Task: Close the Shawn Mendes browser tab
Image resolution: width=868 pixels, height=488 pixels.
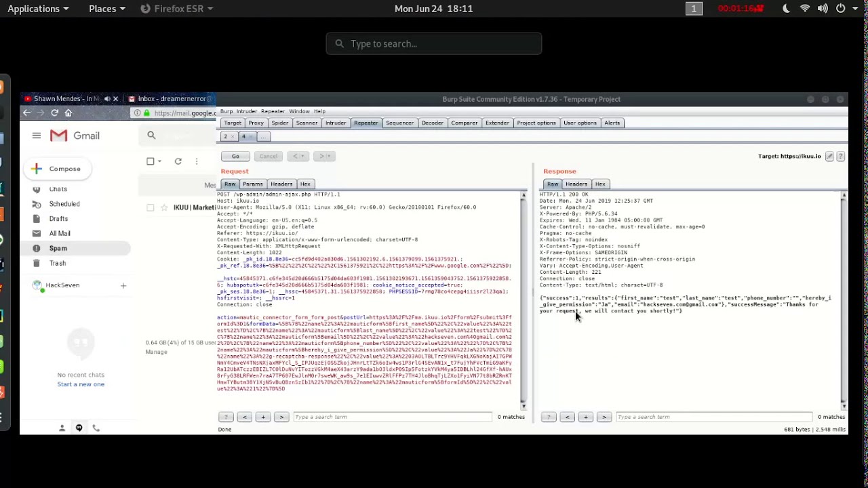Action: [x=115, y=99]
